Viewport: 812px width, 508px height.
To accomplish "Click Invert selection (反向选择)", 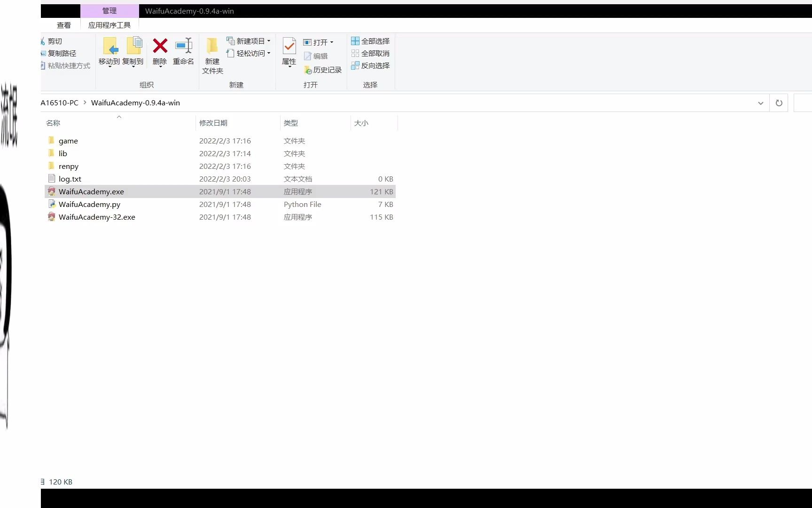I will pos(370,66).
